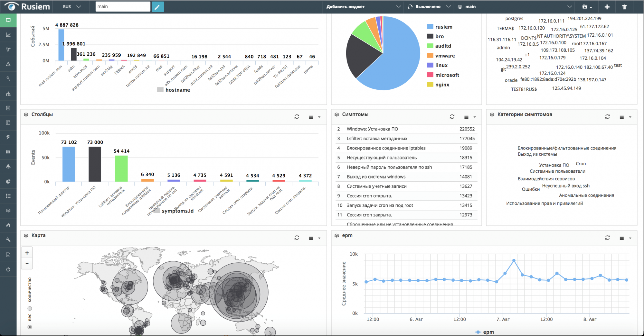644x336 pixels.
Task: Select the 'вес' radio option on map
Action: (x=30, y=327)
